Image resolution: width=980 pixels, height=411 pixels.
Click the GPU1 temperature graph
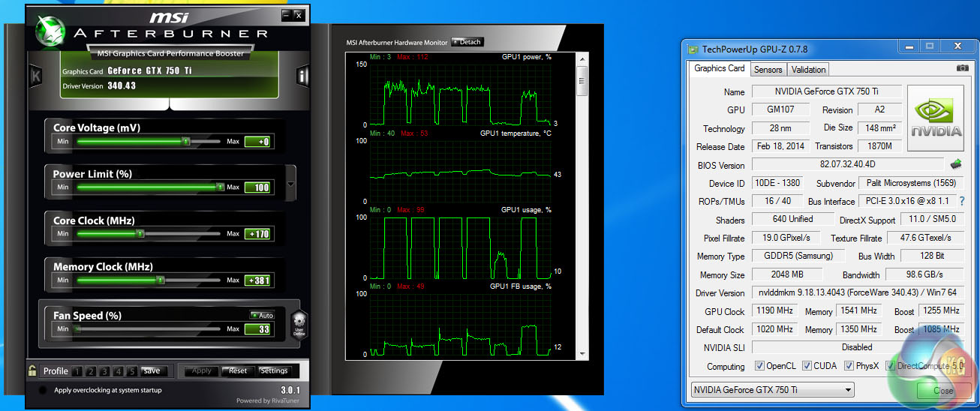[x=460, y=171]
